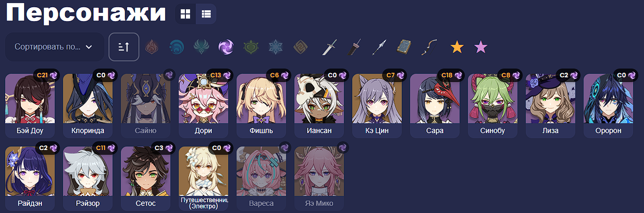Filter by Cryo element icon
The width and height of the screenshot is (644, 213).
click(x=276, y=47)
